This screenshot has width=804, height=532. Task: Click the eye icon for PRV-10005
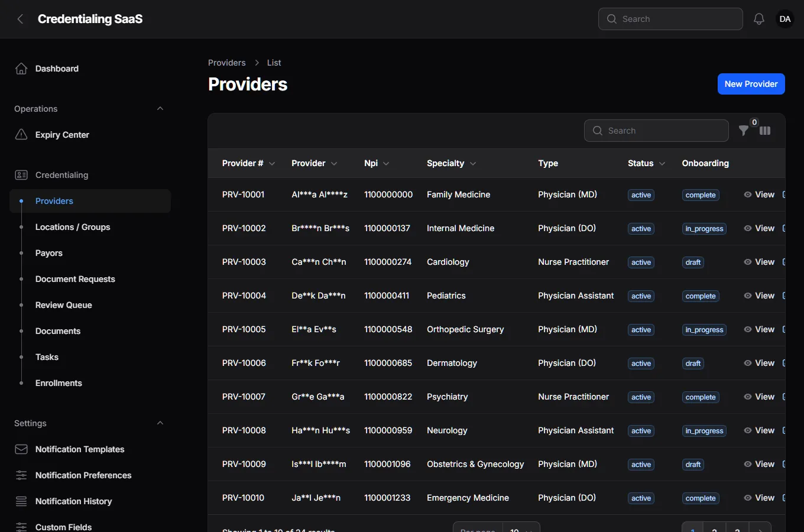748,329
